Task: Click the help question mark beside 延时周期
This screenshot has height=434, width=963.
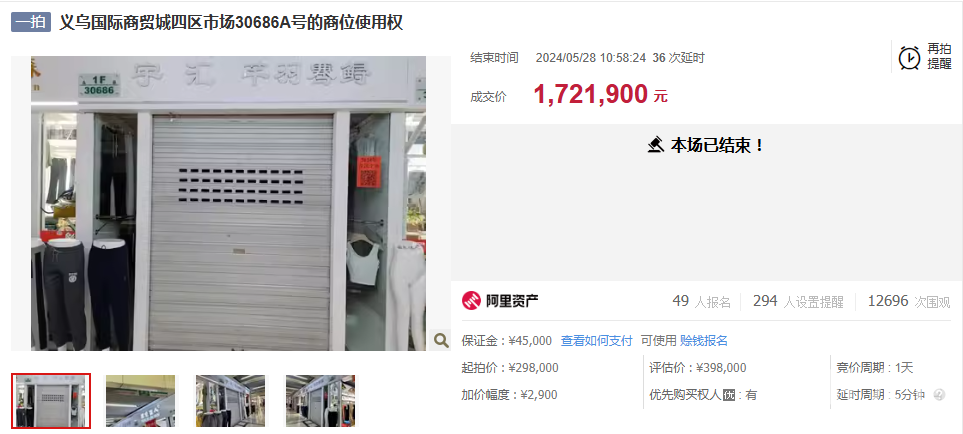Action: [939, 395]
